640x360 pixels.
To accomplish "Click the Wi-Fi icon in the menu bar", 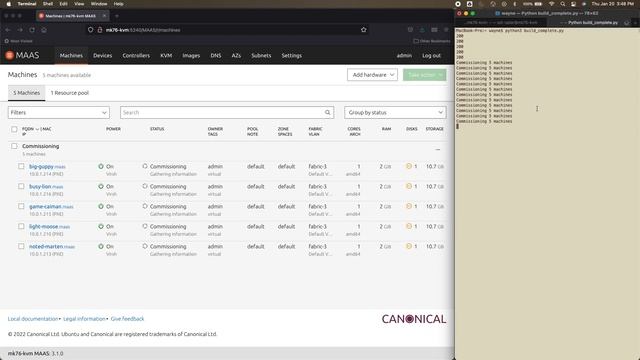I will click(551, 4).
